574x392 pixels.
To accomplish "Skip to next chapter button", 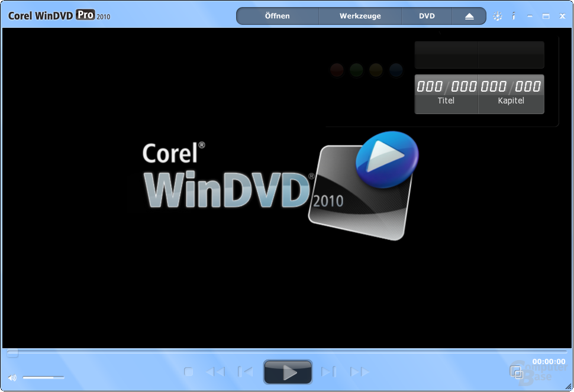I will pos(328,372).
